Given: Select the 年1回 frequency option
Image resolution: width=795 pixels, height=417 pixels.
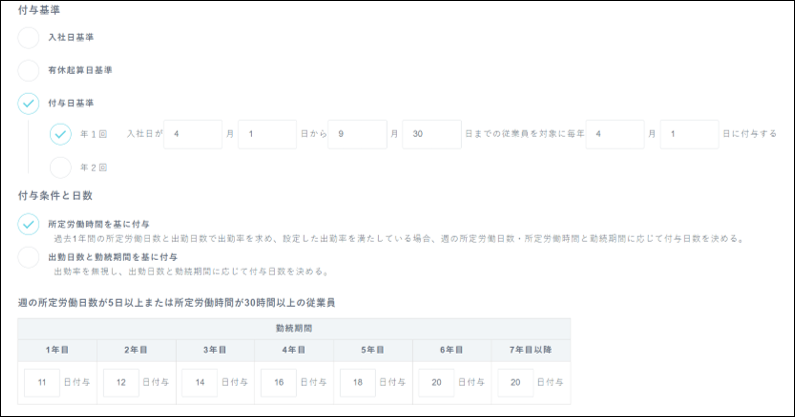Looking at the screenshot, I should (61, 134).
